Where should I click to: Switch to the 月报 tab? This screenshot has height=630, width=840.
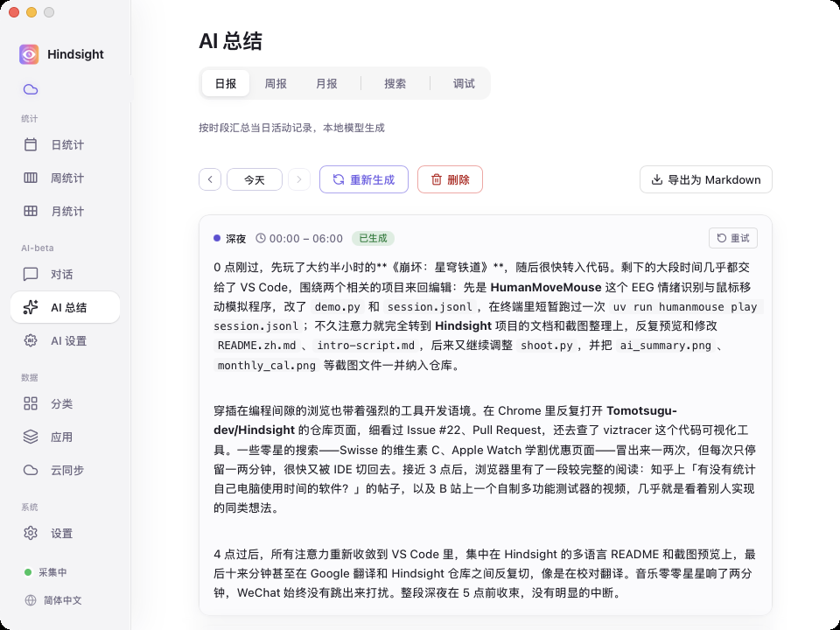tap(326, 84)
